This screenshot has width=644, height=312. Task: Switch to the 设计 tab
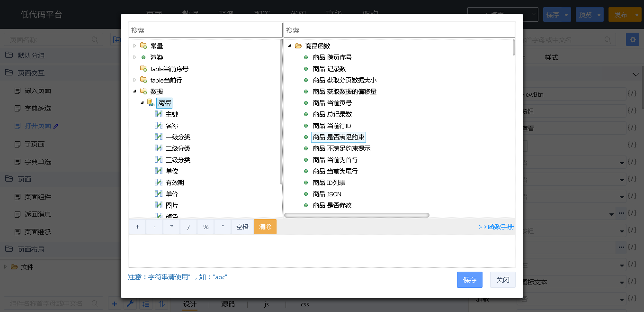click(x=190, y=304)
